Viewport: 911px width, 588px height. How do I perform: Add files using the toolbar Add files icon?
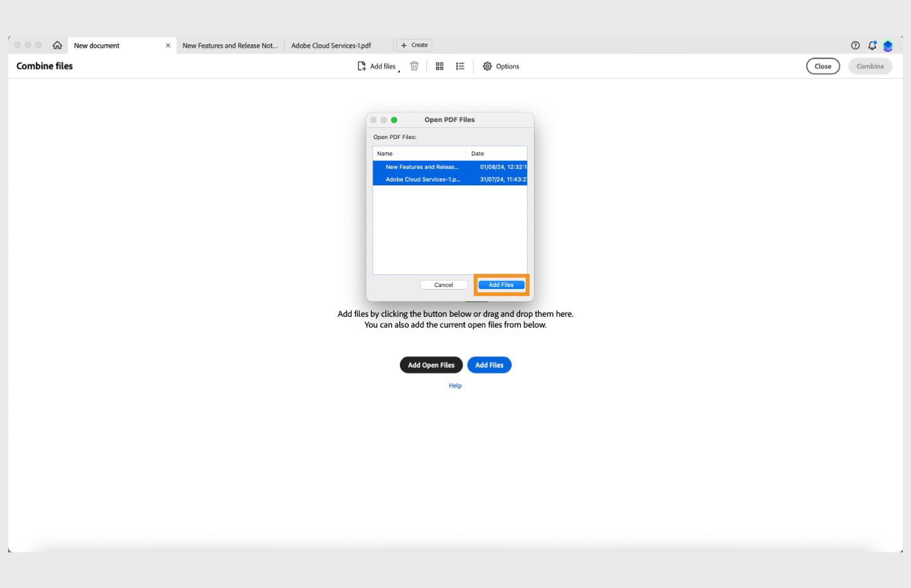(x=376, y=66)
